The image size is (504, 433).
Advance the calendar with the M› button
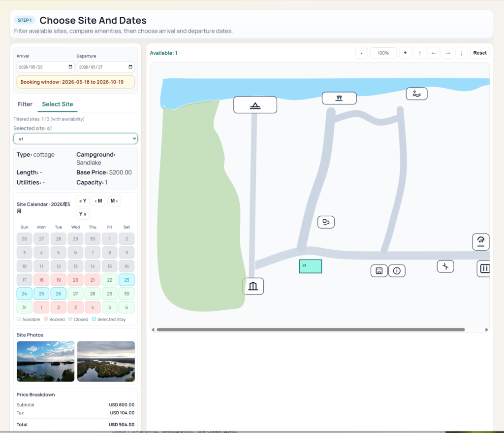pos(114,200)
